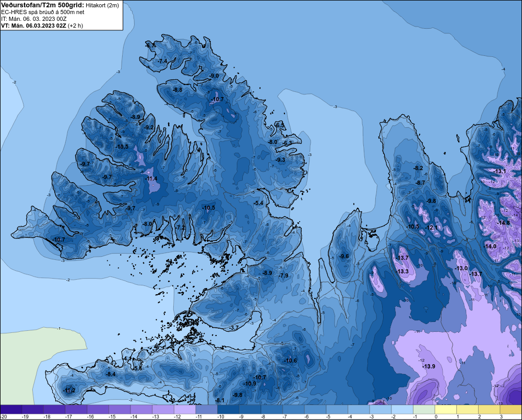This screenshot has height=420, width=522.
Task: Click the -6.5 temperature label
Action: coord(280,125)
